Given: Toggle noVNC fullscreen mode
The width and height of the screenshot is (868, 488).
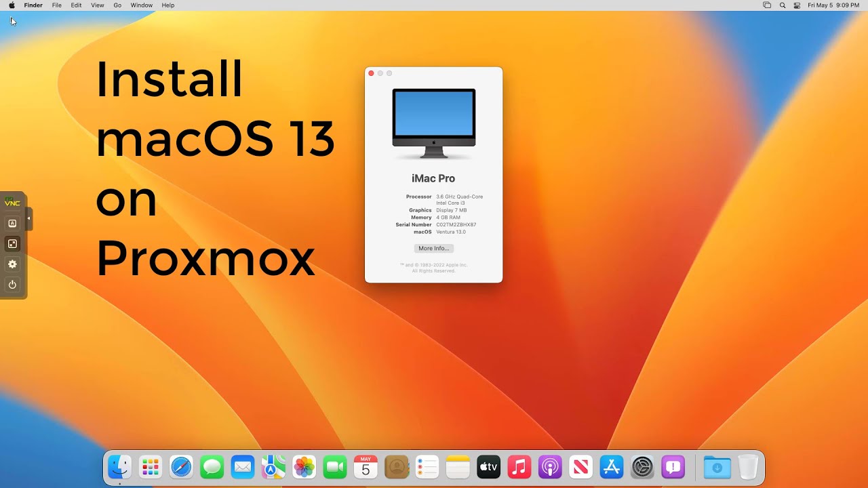Looking at the screenshot, I should 12,243.
